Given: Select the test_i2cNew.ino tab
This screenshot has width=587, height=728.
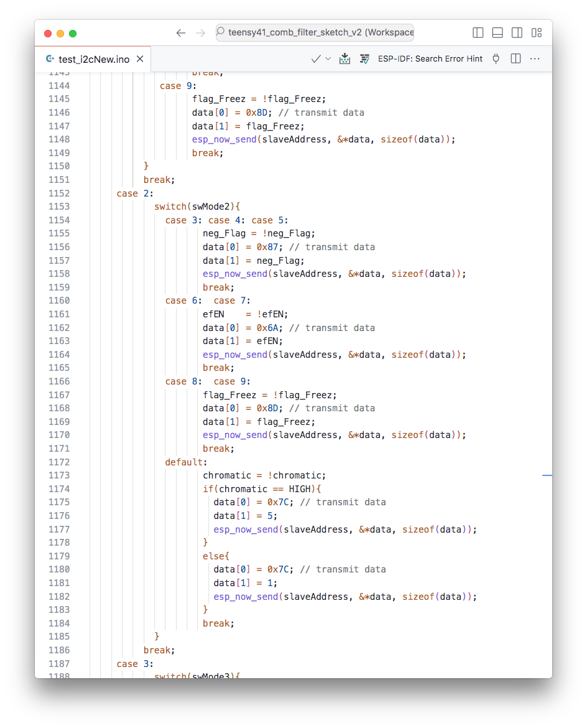Looking at the screenshot, I should coord(93,59).
